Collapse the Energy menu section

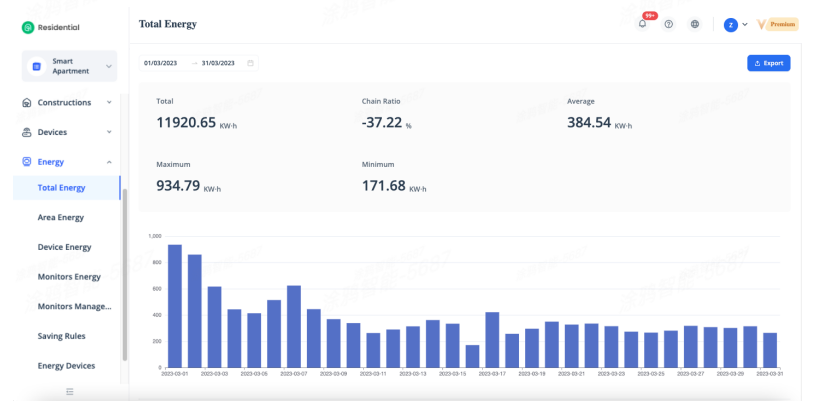[108, 162]
